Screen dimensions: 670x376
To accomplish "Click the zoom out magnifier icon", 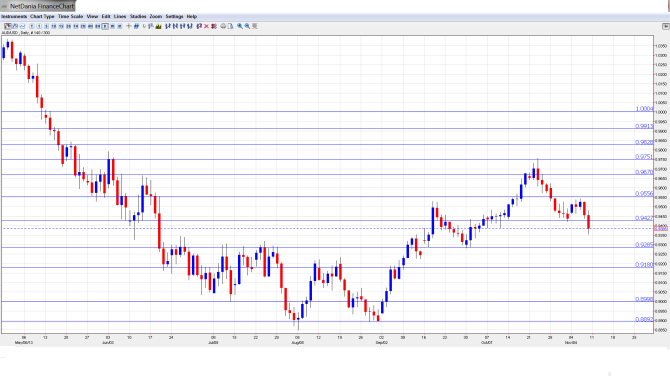I will 247,26.
